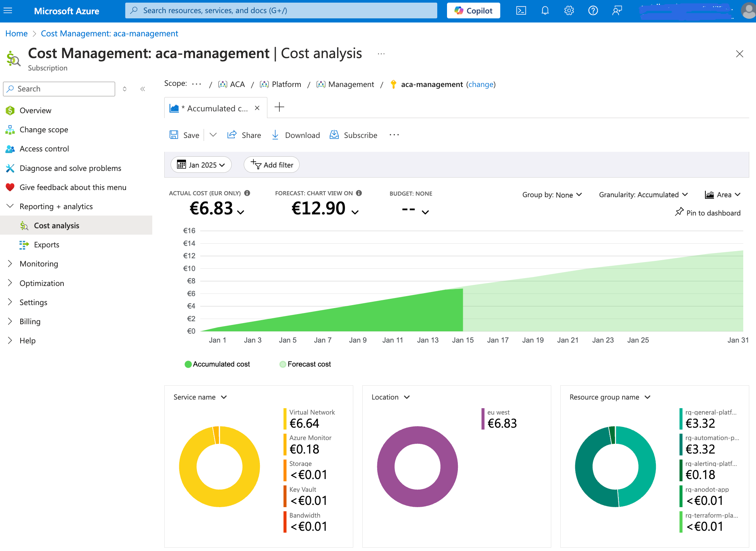
Task: Save the current view
Action: click(184, 135)
